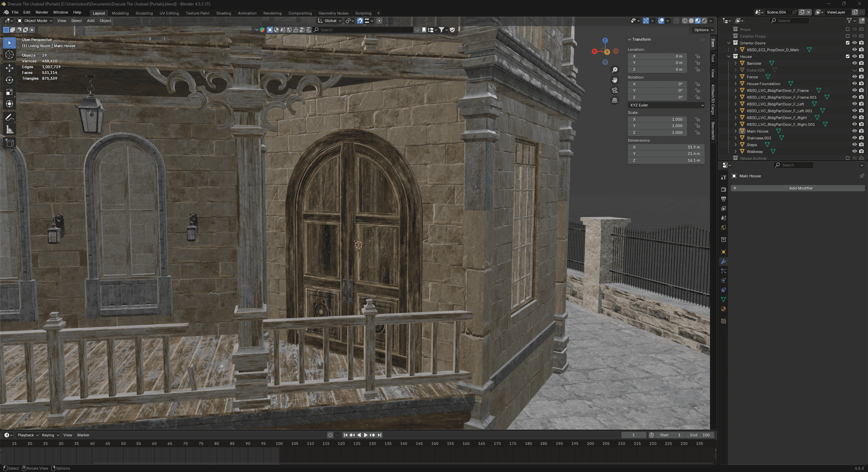Play the timeline animation
The width and height of the screenshot is (868, 472).
[x=366, y=435]
